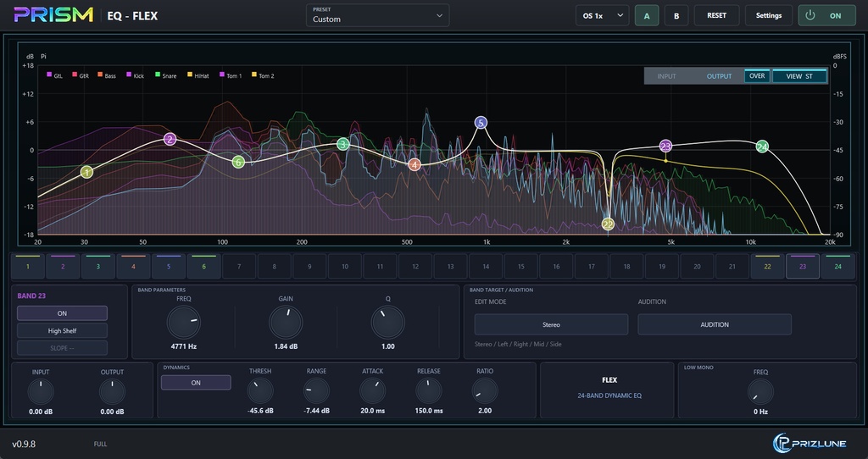868x459 pixels.
Task: Select band tab 24
Action: [x=838, y=267]
